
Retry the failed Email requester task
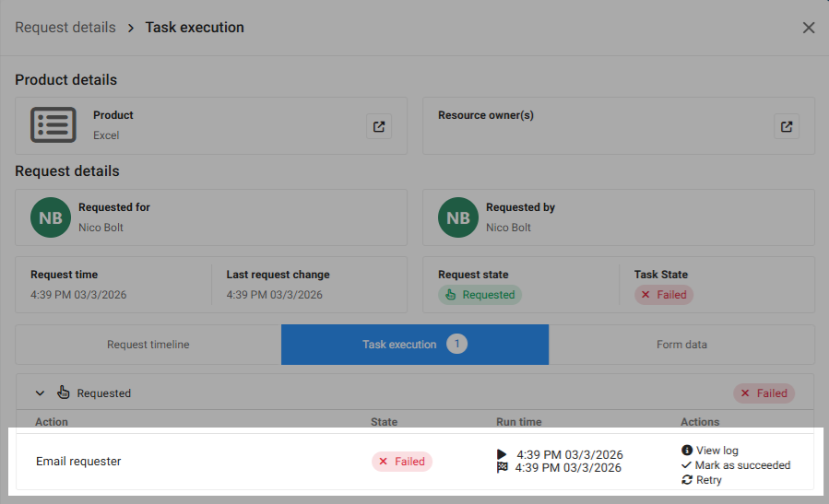tap(708, 480)
